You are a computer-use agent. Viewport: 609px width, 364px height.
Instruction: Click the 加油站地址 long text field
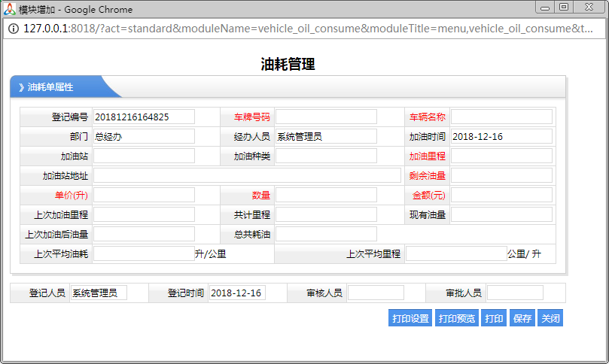coord(247,175)
